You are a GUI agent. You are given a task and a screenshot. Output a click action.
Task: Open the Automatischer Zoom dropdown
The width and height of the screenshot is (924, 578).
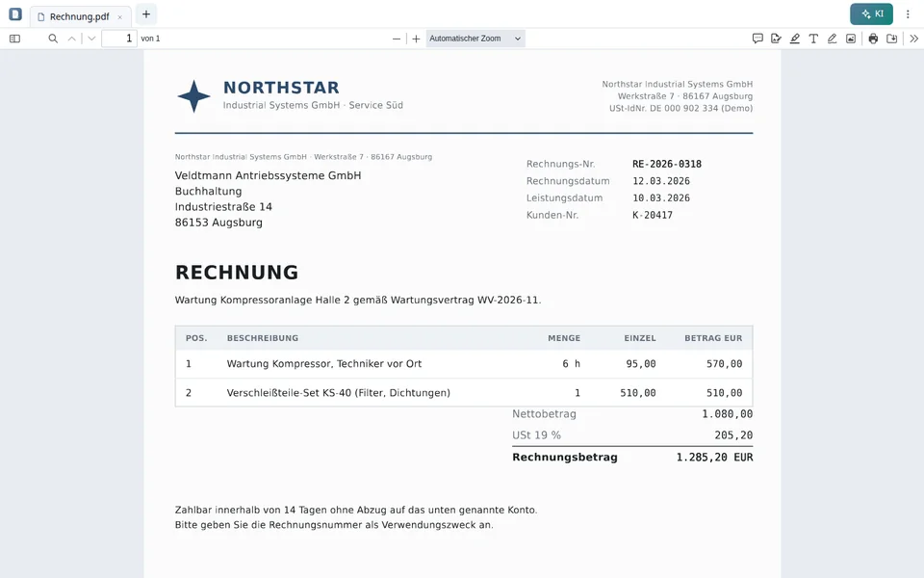tap(475, 39)
